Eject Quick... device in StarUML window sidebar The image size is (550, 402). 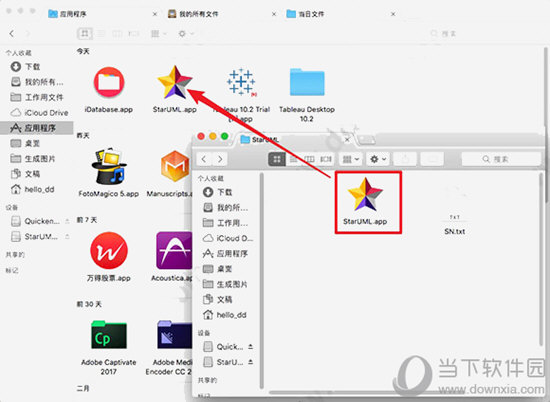(250, 347)
